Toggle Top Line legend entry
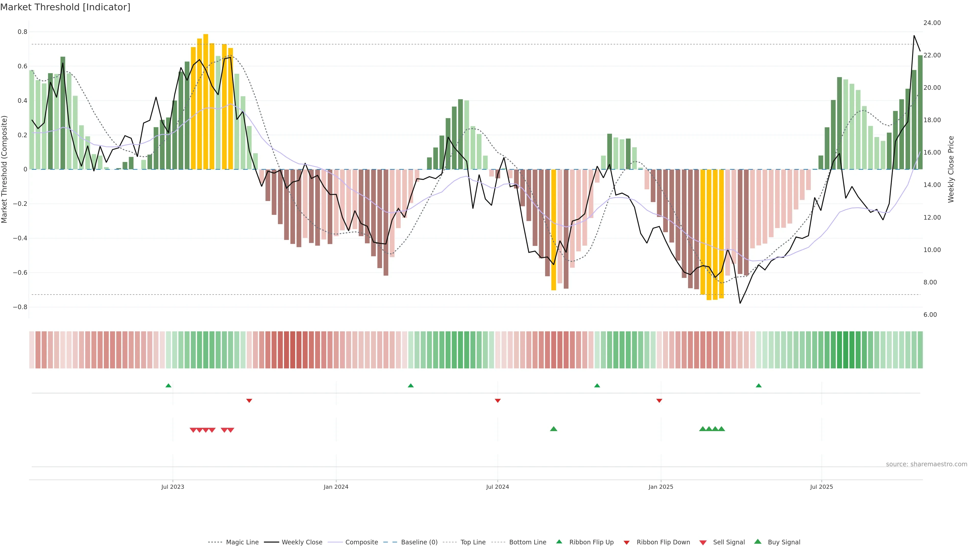Viewport: 980px width, 551px height. click(x=473, y=542)
